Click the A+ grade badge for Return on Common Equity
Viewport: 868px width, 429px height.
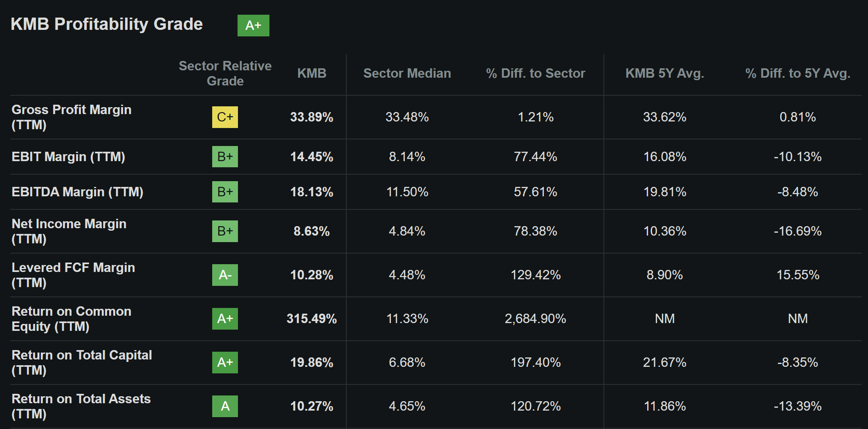pos(225,319)
